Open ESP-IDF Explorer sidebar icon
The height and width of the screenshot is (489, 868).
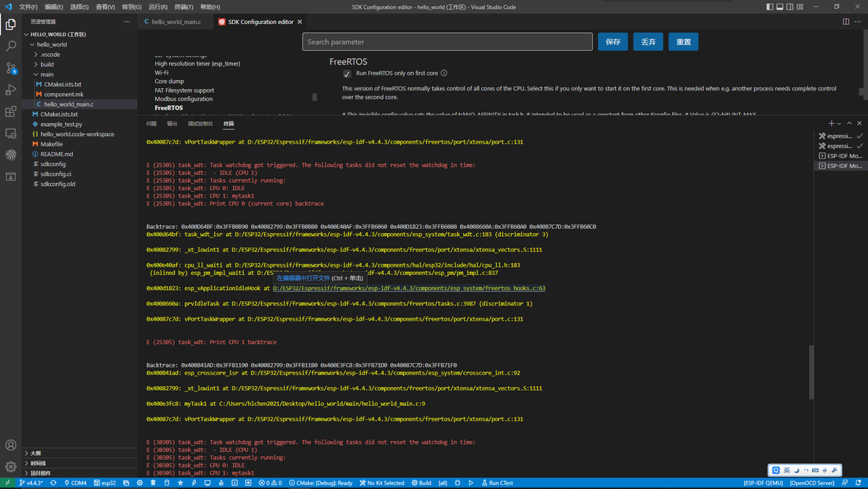(x=10, y=155)
